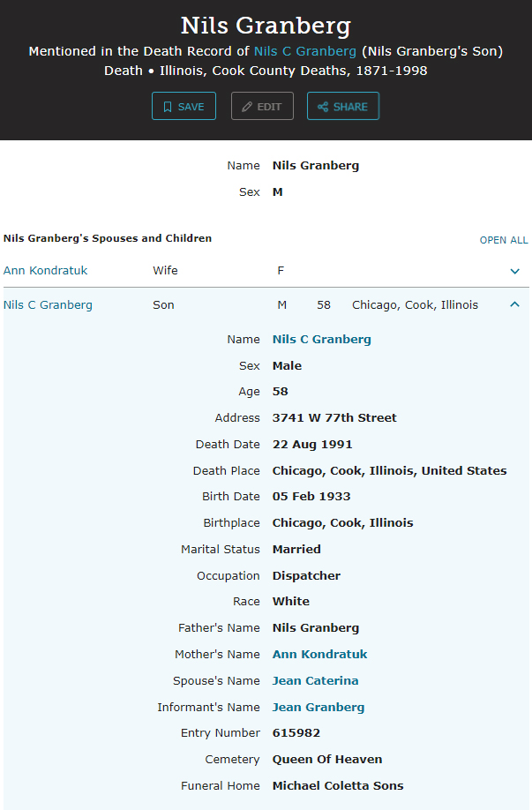This screenshot has width=532, height=810.
Task: Expand the Ann Kondratuk row chevron
Action: [515, 271]
